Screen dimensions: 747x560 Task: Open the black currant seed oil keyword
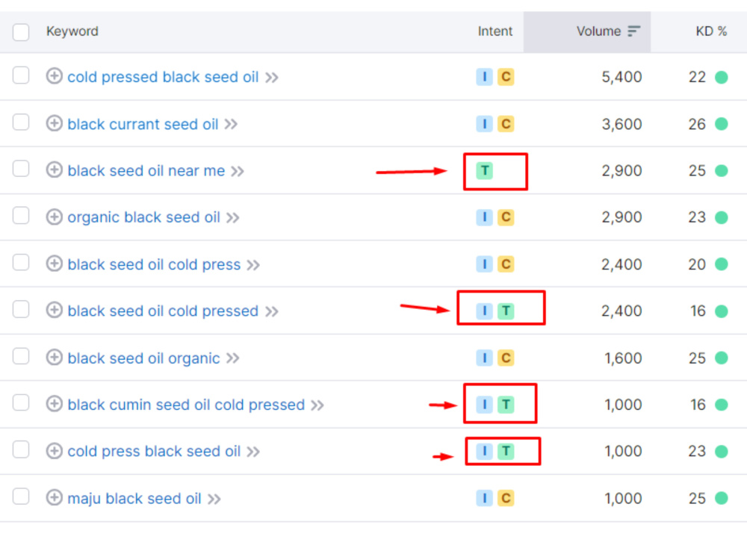143,124
